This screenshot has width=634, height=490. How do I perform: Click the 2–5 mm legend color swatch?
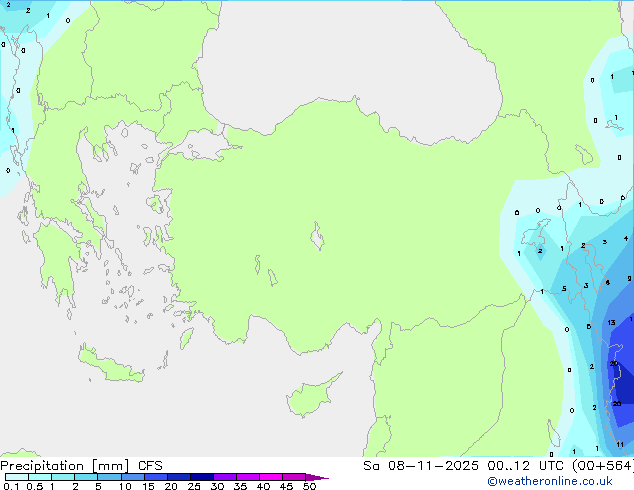(86, 477)
